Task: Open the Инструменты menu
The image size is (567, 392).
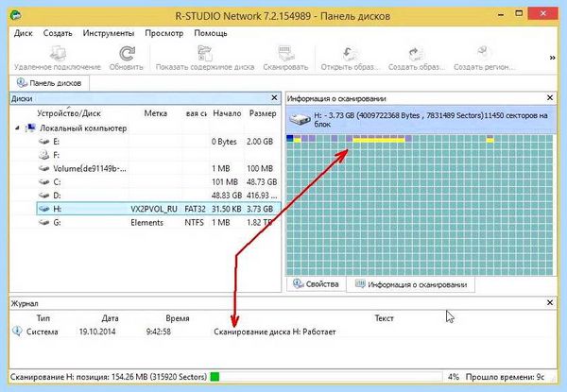Action: click(109, 33)
